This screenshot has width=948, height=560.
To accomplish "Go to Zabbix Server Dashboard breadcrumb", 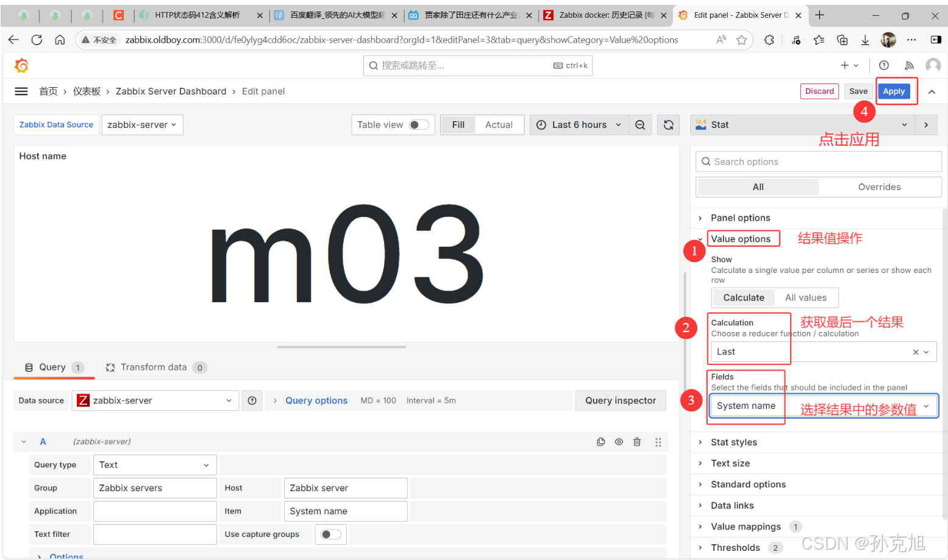I will click(171, 91).
